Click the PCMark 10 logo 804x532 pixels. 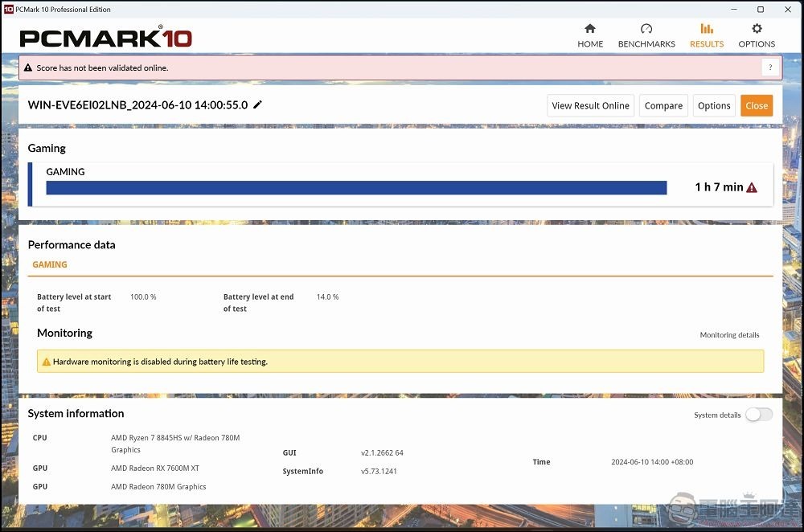(105, 38)
